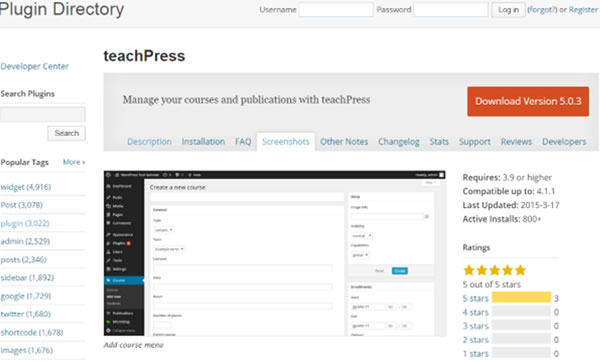The image size is (600, 361).
Task: Select the FAQ tab
Action: [243, 142]
